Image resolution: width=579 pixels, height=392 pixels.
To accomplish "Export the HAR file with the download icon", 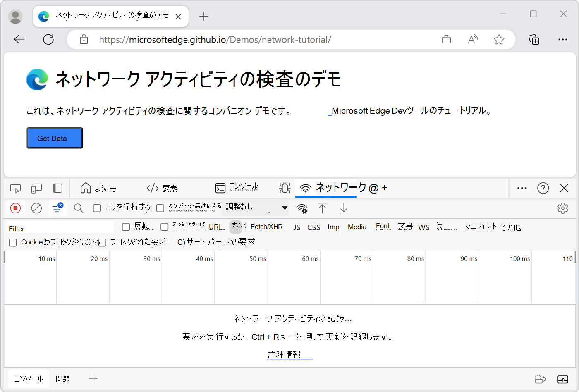I will click(x=343, y=209).
